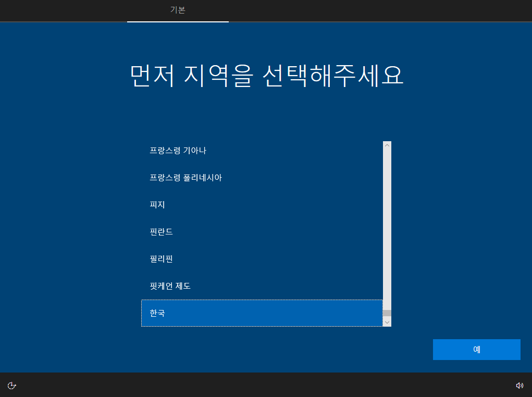Open the Ease of Access icon

(12, 386)
